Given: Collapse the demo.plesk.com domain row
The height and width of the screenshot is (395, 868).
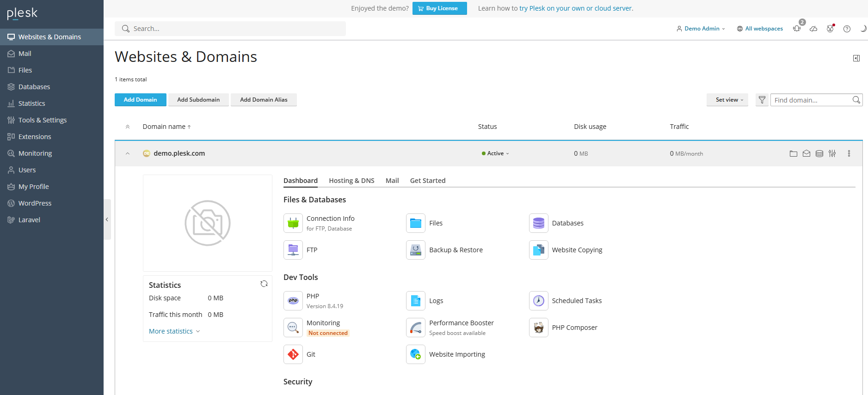Looking at the screenshot, I should tap(128, 153).
